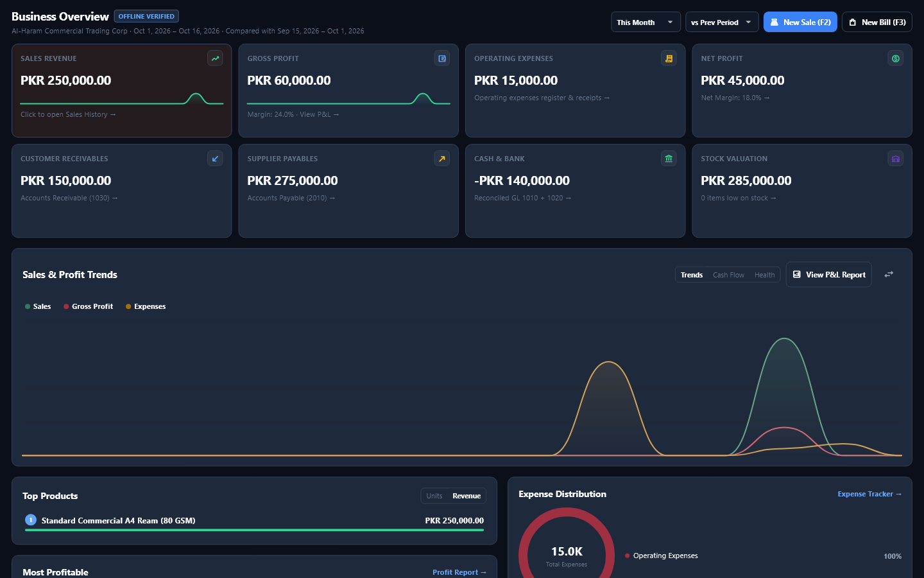
Task: Click the Offline Verified status badge
Action: (146, 17)
